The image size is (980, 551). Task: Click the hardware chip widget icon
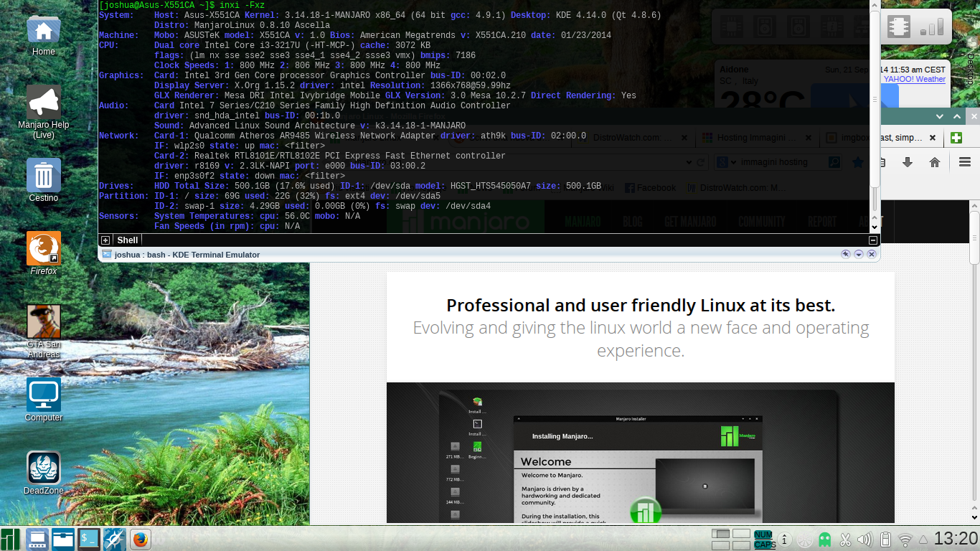[x=898, y=27]
